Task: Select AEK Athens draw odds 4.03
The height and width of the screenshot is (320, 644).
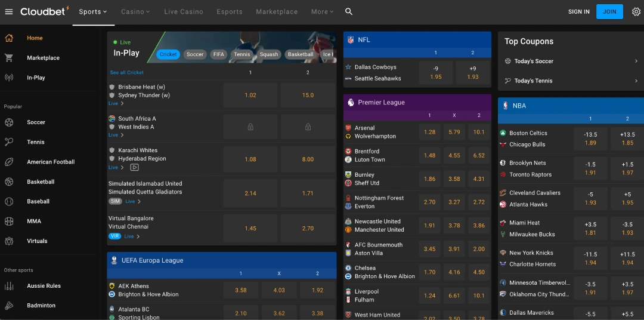Action: (x=279, y=290)
